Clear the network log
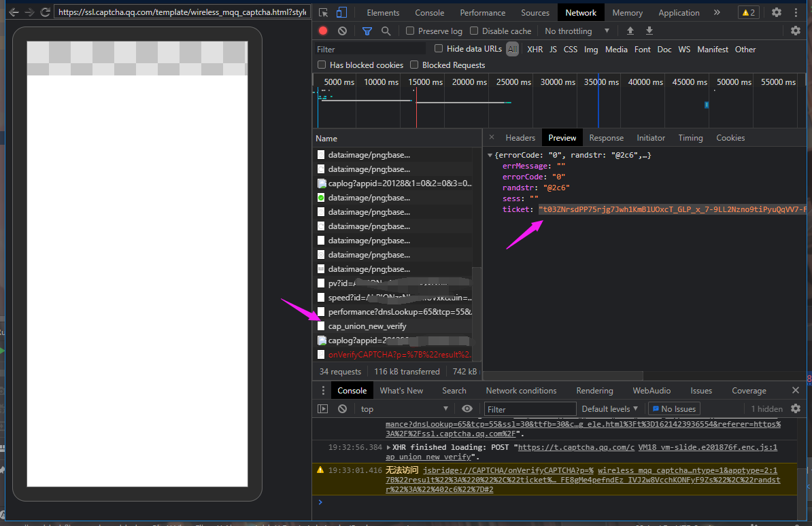Viewport: 812px width, 526px height. (x=342, y=31)
